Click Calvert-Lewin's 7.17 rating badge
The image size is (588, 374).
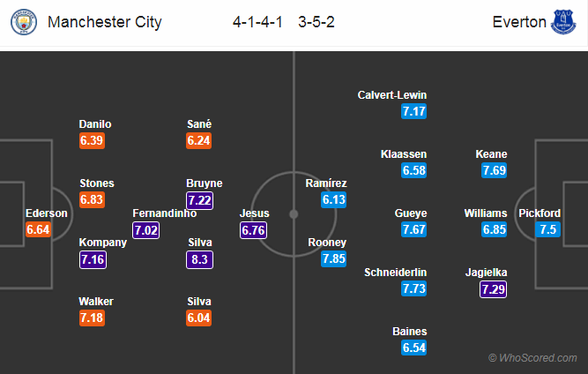point(413,111)
